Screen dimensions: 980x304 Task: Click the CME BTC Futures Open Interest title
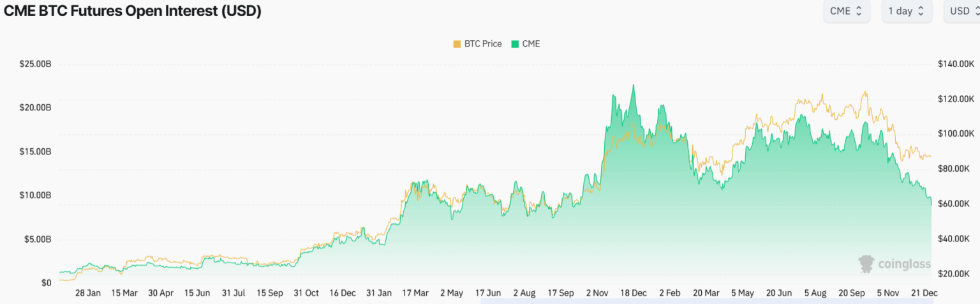[133, 11]
